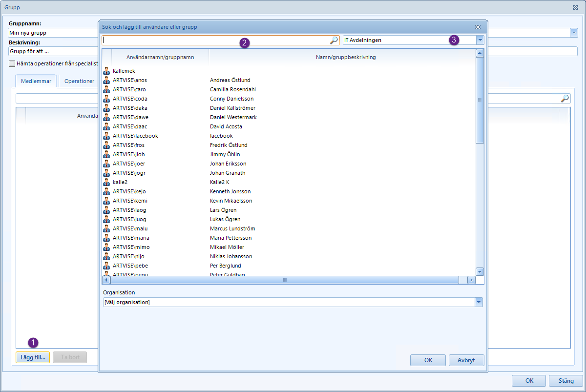Image resolution: width=586 pixels, height=392 pixels.
Task: Click the vertical scrollbar thumb in user list
Action: [480, 100]
